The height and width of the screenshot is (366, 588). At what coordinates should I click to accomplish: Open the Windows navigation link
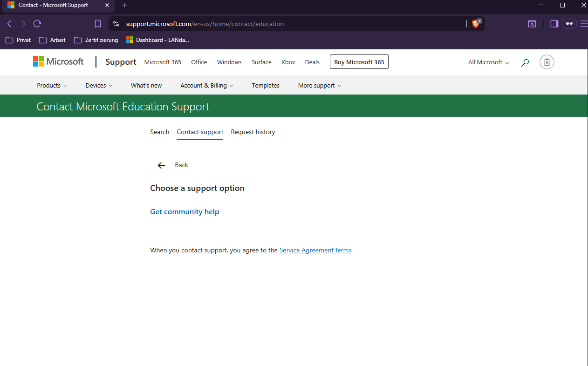coord(229,62)
